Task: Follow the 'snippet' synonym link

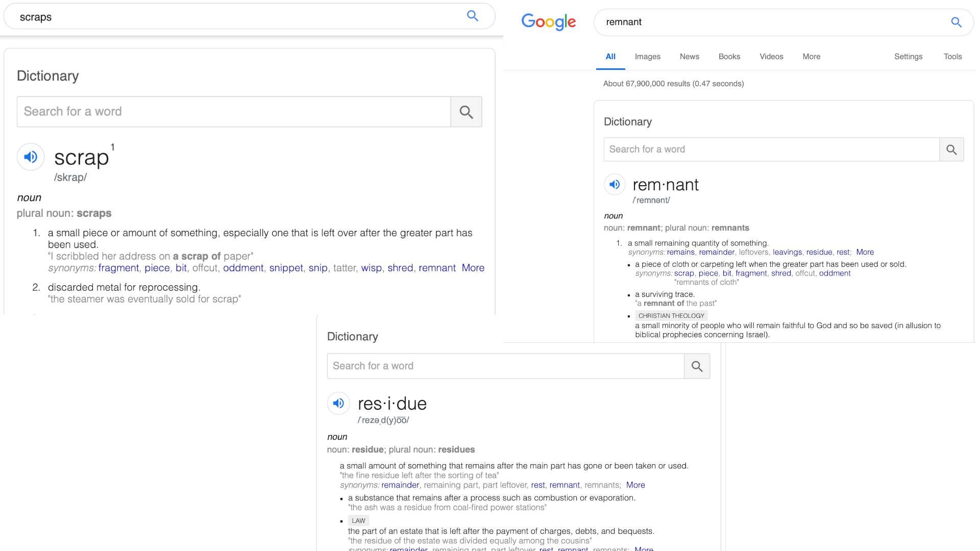Action: coord(286,268)
